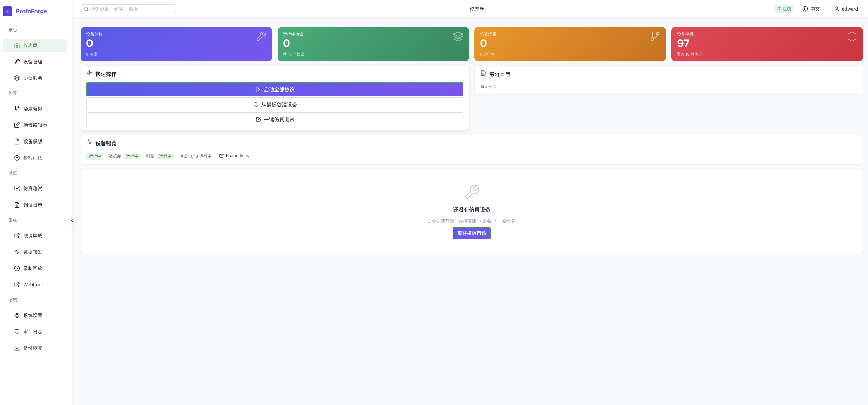
Task: Click the external link icon beside 联调集成
Action: 17,236
